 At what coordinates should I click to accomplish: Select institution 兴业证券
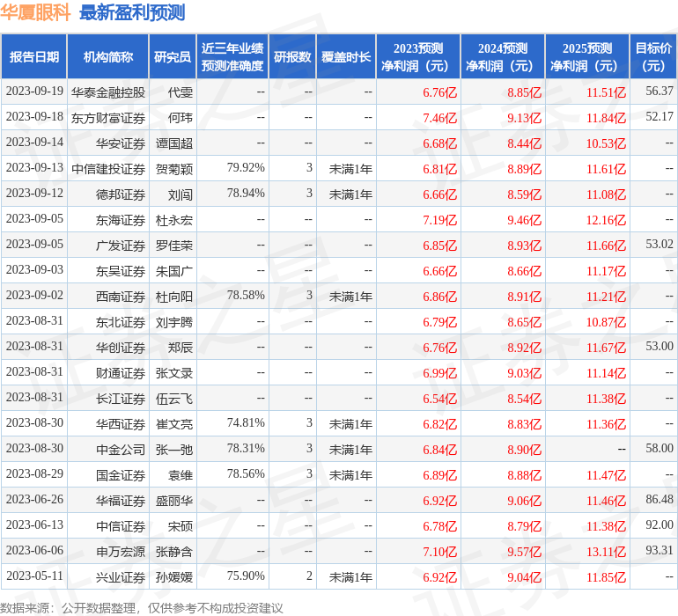(x=121, y=576)
